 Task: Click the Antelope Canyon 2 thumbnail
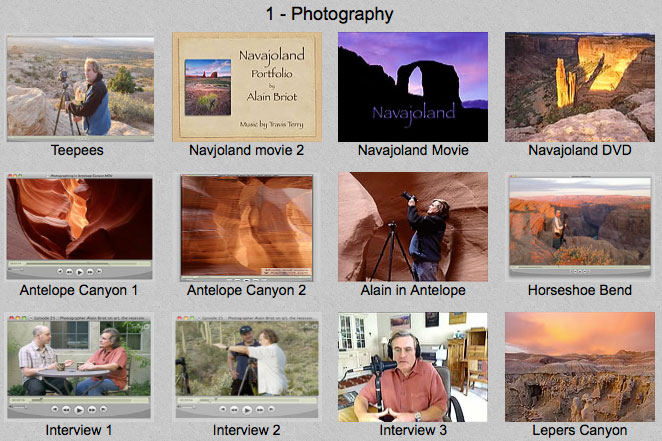[x=247, y=227]
